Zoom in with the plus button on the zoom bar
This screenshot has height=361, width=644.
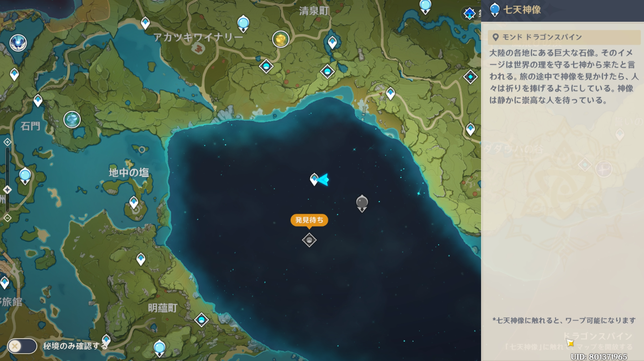(7, 142)
